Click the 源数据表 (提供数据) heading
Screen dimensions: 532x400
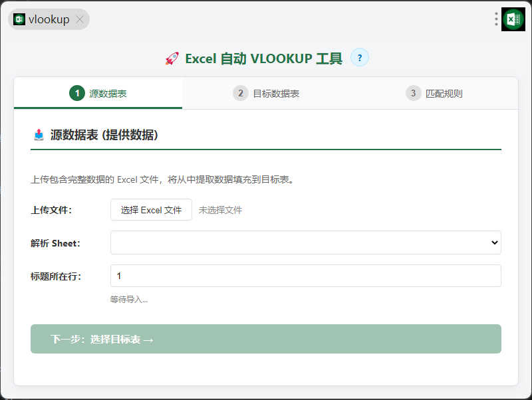104,135
